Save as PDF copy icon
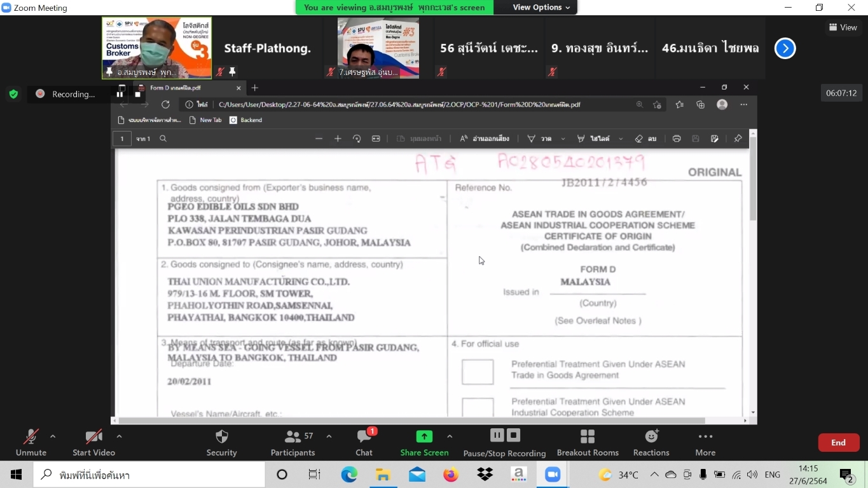 click(x=715, y=139)
